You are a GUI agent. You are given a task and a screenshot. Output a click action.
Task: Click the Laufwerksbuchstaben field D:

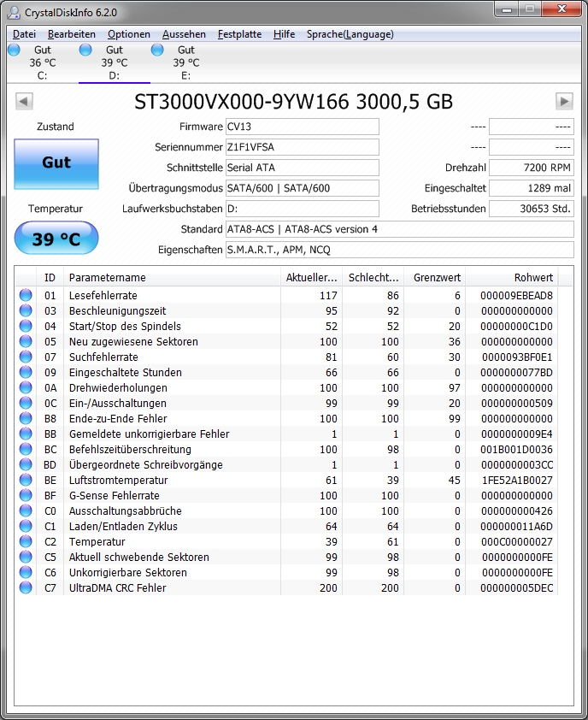303,209
